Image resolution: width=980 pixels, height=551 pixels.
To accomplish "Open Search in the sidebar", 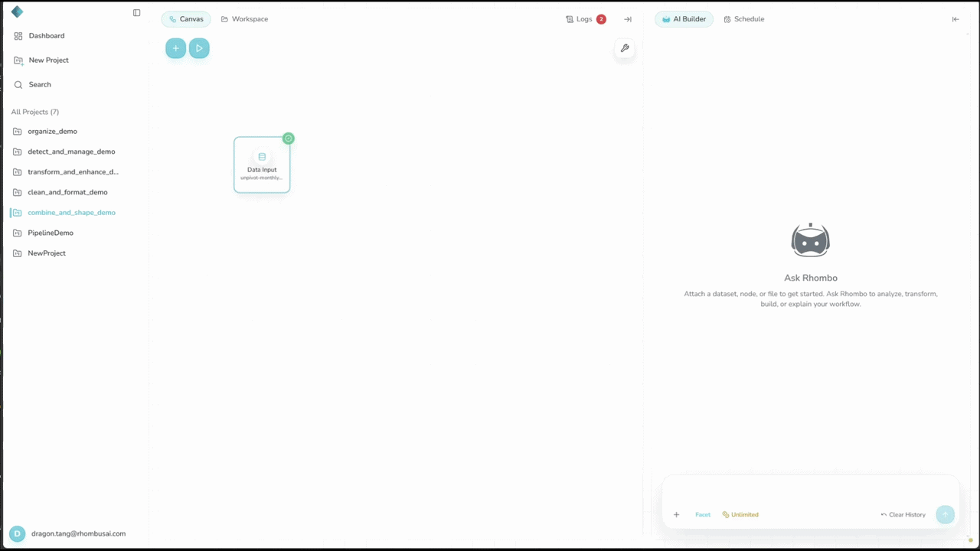I will [x=40, y=85].
